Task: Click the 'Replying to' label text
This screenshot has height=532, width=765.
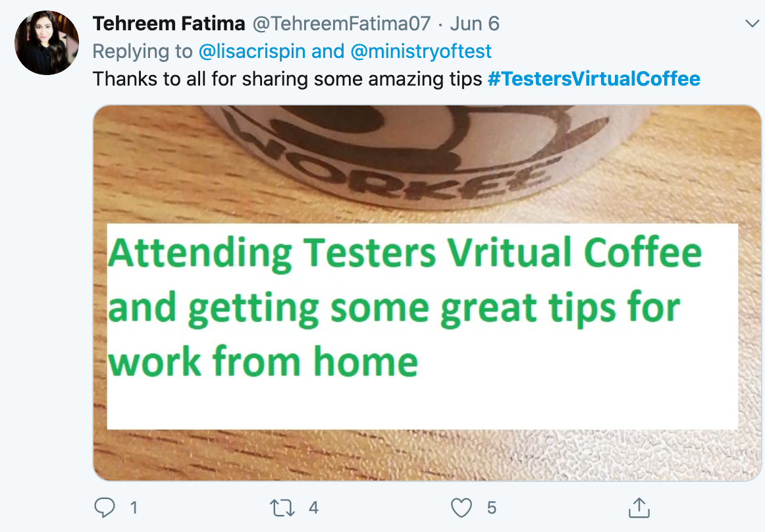Action: [x=142, y=51]
